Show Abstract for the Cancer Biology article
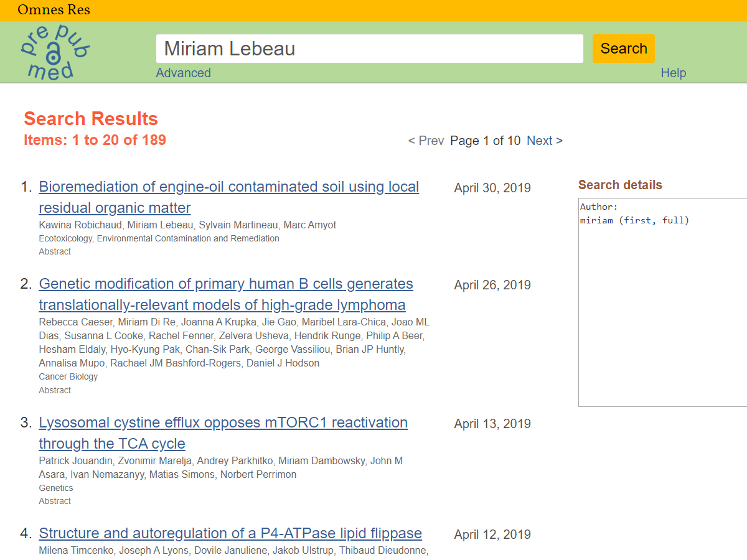 (x=55, y=390)
